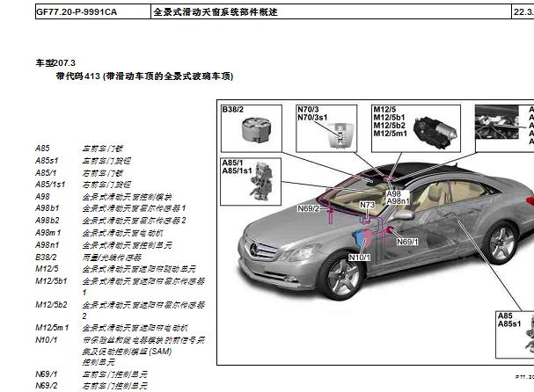
Task: Click description 全景式滑动天窗控制模块 beside A98
Action: coord(127,197)
